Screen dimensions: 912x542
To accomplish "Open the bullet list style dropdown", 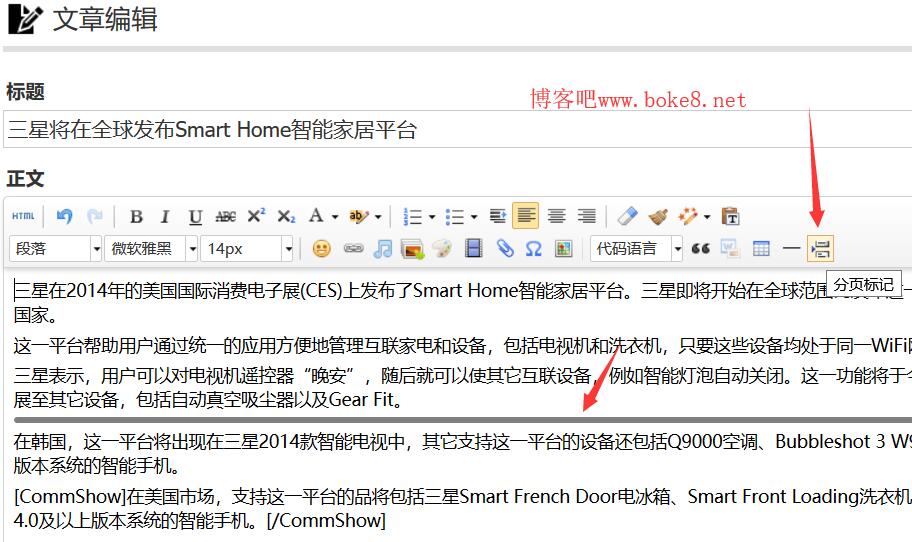I will [474, 217].
